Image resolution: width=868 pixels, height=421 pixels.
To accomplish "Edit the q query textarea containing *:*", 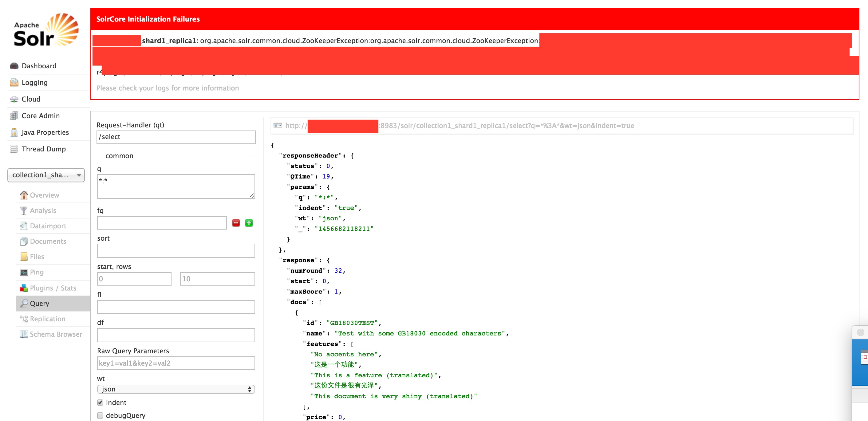I will click(x=175, y=186).
